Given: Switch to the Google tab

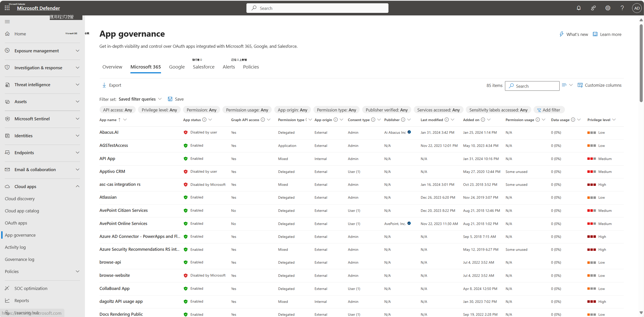Looking at the screenshot, I should (x=177, y=66).
